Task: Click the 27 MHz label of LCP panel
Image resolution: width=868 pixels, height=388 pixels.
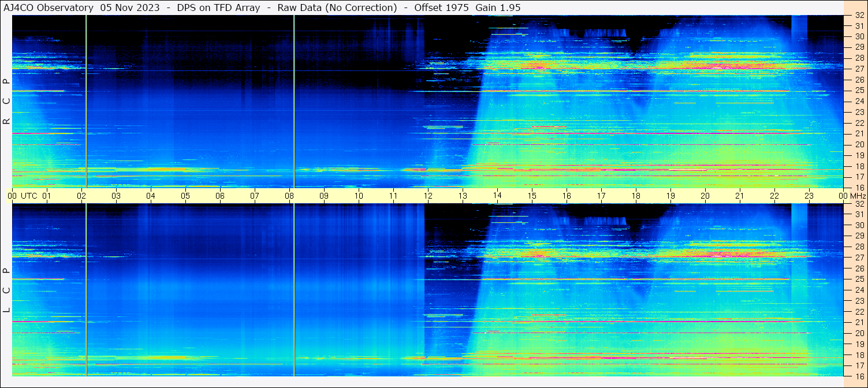Action: pyautogui.click(x=859, y=258)
